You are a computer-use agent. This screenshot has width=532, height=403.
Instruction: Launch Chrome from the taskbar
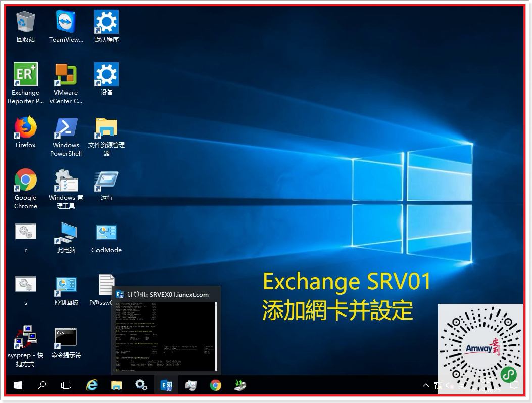tap(215, 385)
